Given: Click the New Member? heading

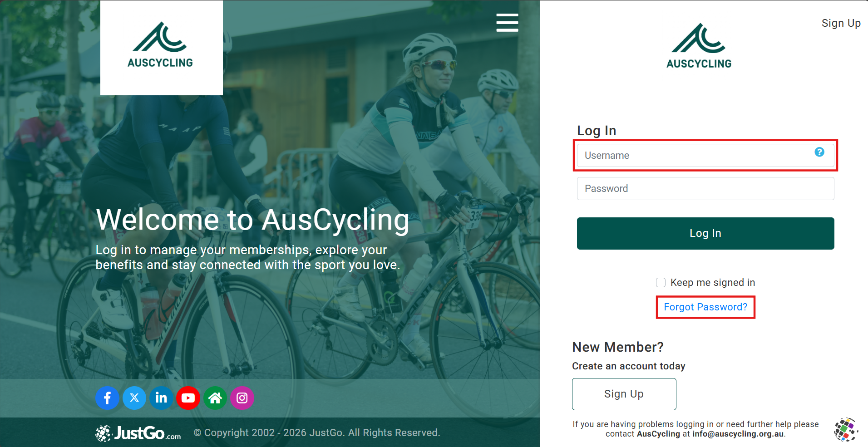Looking at the screenshot, I should tap(618, 347).
